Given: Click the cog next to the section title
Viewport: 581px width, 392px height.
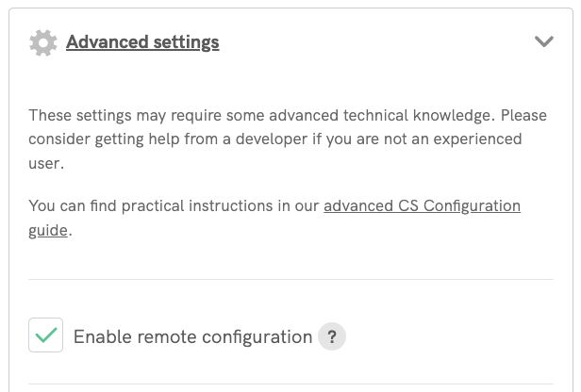Looking at the screenshot, I should click(43, 42).
